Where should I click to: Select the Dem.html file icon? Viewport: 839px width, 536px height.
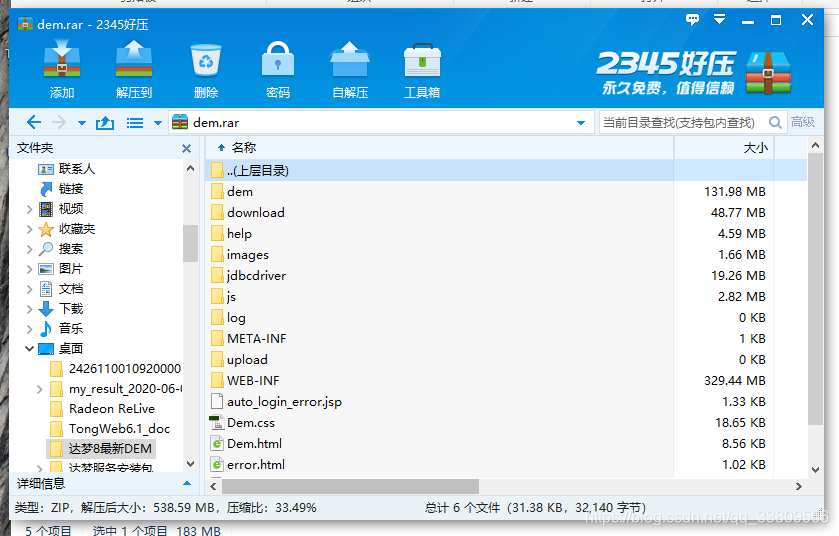click(217, 443)
